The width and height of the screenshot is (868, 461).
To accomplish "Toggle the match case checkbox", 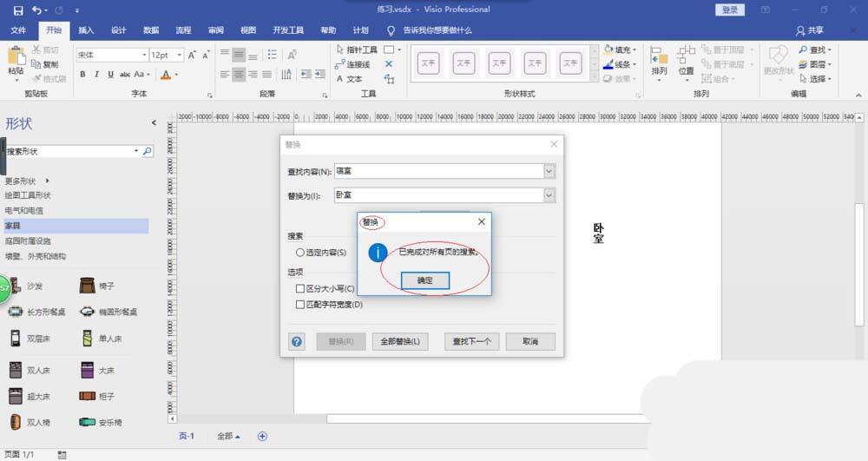I will (x=300, y=288).
